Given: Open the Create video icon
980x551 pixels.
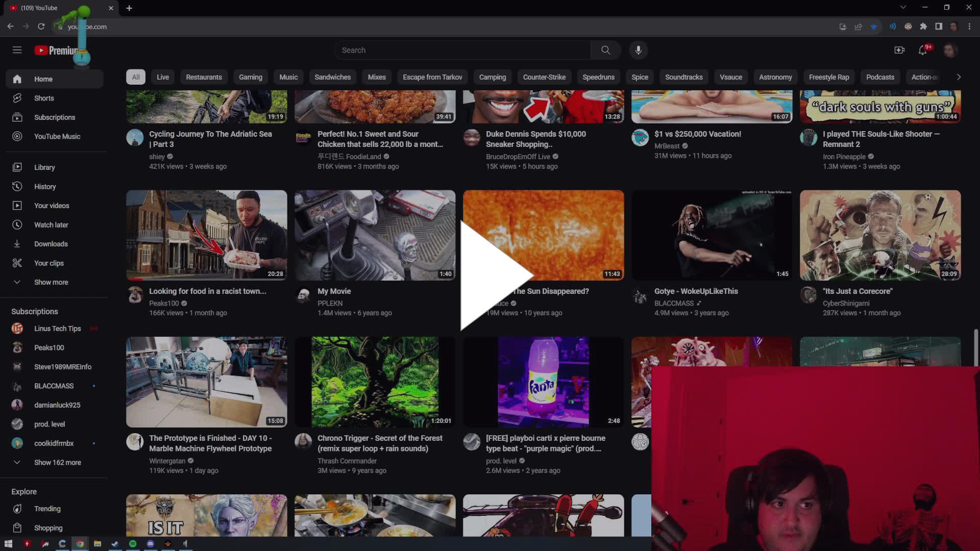Looking at the screenshot, I should click(899, 50).
